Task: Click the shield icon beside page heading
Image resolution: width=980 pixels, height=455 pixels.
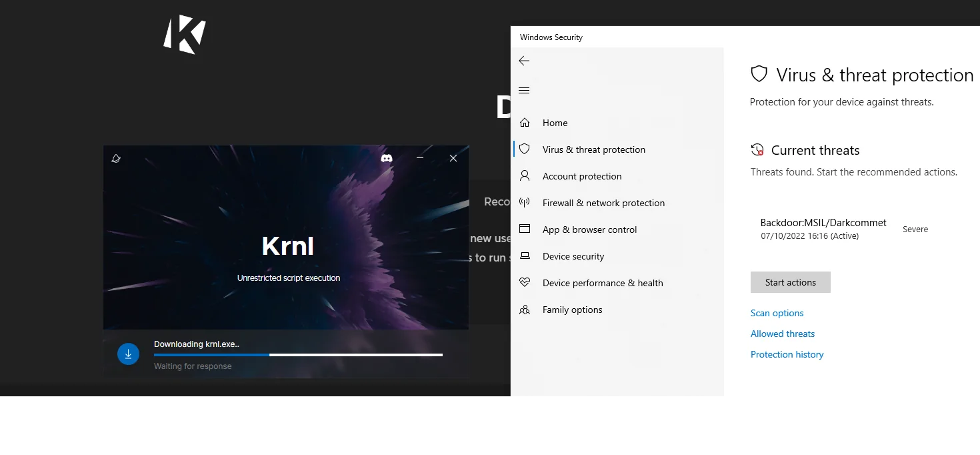Action: 759,73
